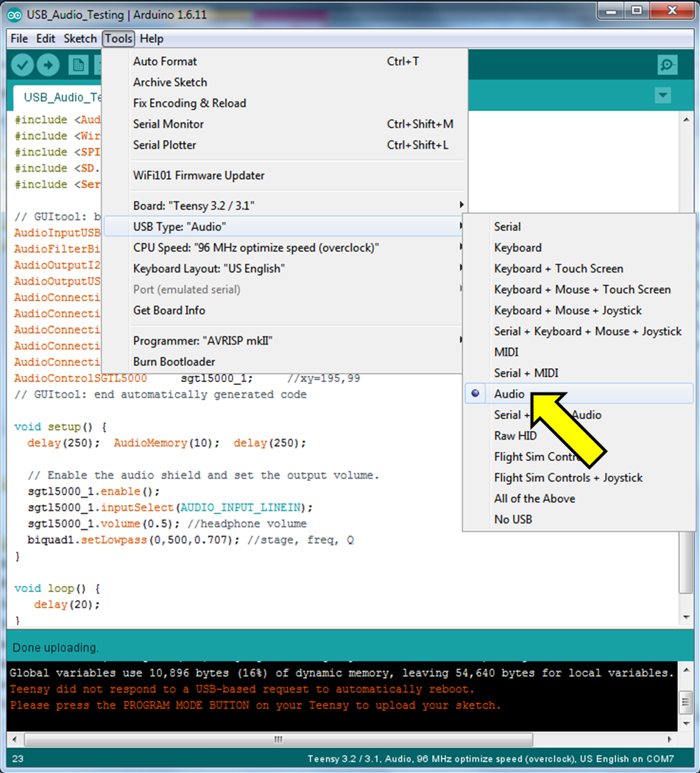Click the console horizontal scroll left arrow

pyautogui.click(x=15, y=739)
